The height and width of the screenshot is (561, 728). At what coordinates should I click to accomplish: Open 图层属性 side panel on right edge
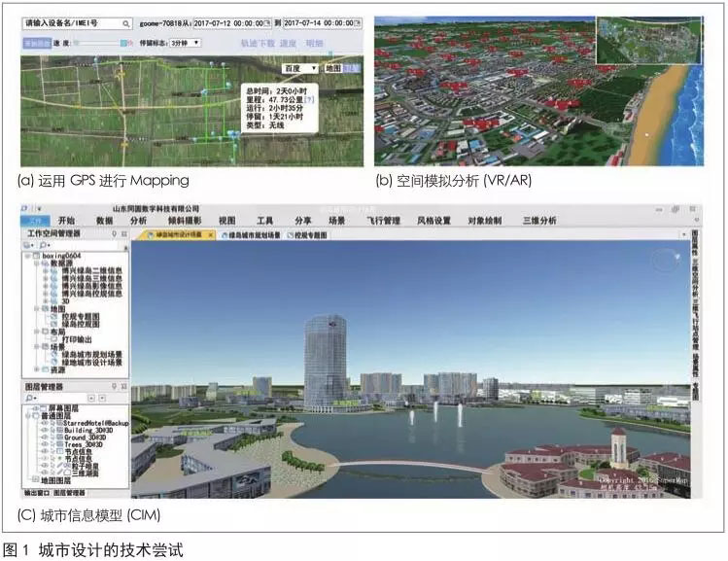(x=695, y=243)
